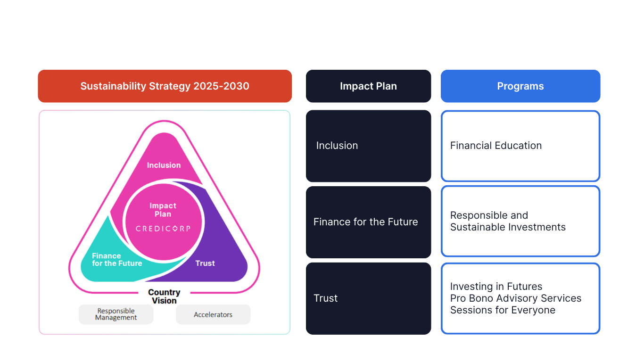644x362 pixels.
Task: Click the Investing in Futures text line
Action: click(x=496, y=287)
